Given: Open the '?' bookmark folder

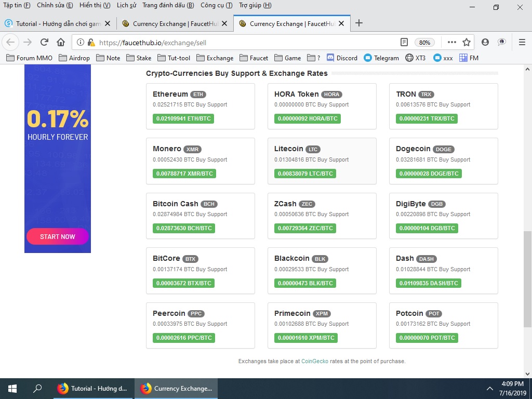Looking at the screenshot, I should (x=313, y=58).
